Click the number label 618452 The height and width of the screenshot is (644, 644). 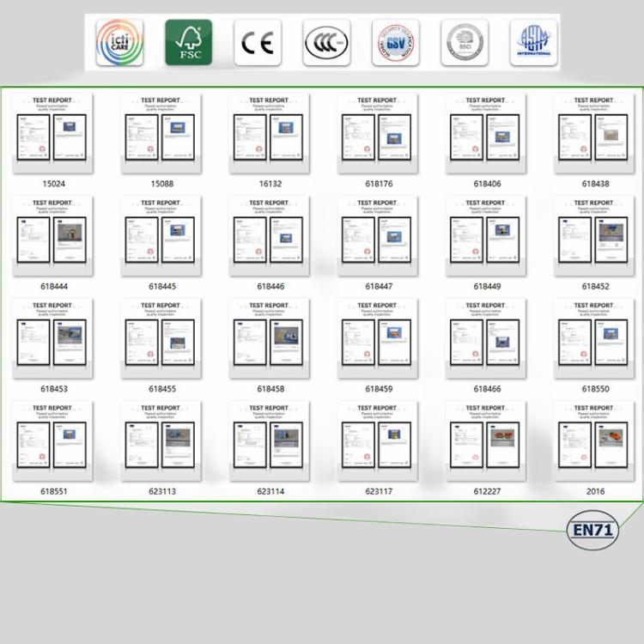595,286
